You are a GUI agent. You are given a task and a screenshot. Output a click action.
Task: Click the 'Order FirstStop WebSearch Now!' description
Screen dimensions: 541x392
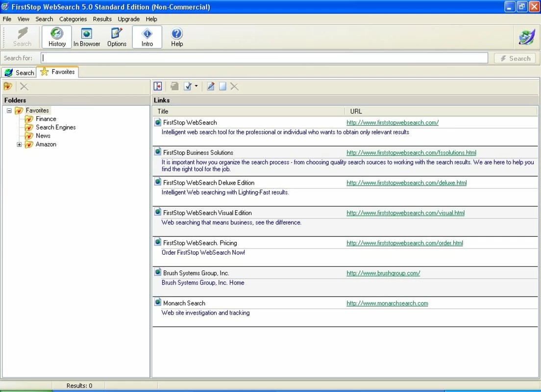(x=203, y=252)
